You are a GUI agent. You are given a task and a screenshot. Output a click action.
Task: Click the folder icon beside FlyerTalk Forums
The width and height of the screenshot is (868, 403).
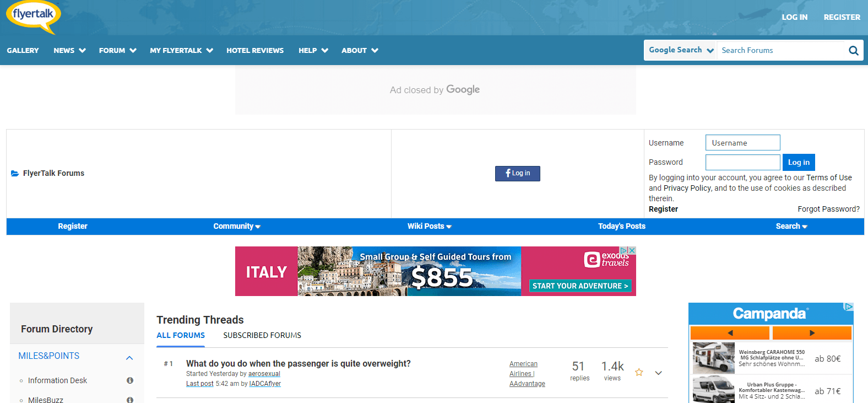[x=15, y=173]
